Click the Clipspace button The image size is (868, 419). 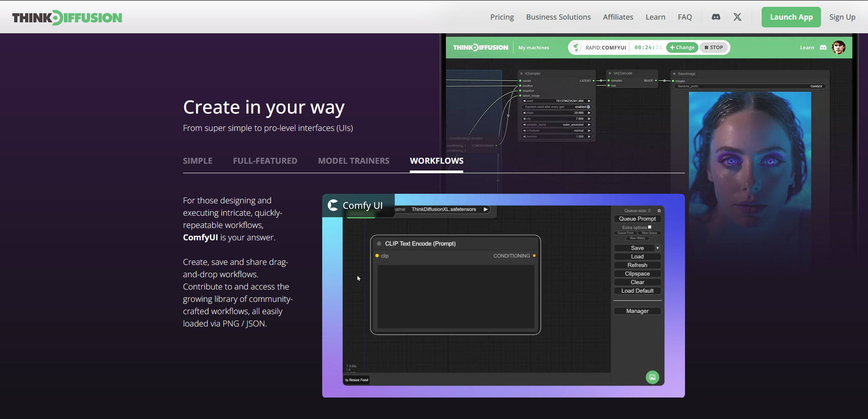click(x=637, y=274)
